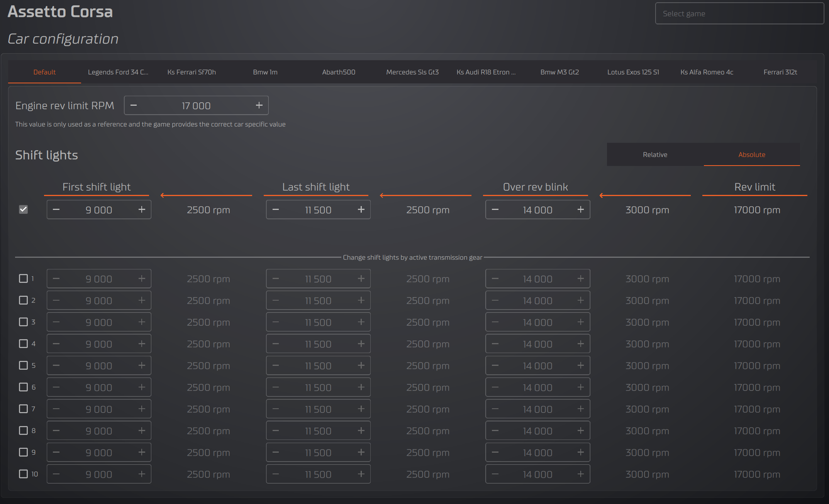829x504 pixels.
Task: Enable gear 5 shift light override
Action: (x=24, y=365)
